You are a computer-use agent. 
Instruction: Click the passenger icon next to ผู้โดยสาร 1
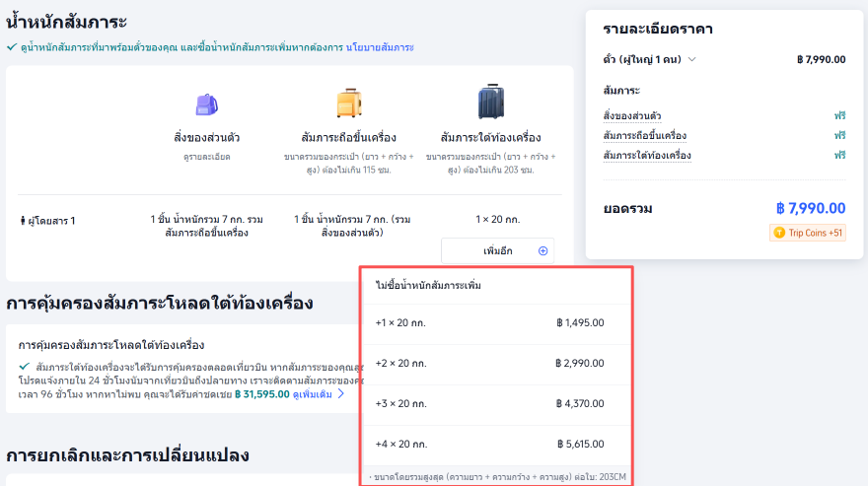pyautogui.click(x=23, y=221)
